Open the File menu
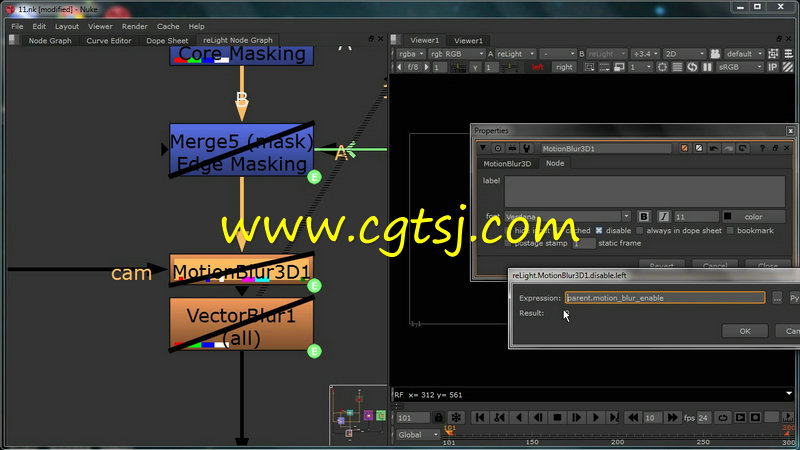The height and width of the screenshot is (450, 800). point(17,26)
